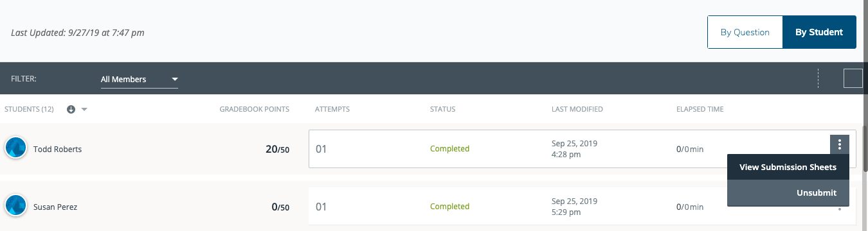Select attempt 01 for Todd Roberts
Viewport: 868px width, 231px height.
tap(321, 149)
